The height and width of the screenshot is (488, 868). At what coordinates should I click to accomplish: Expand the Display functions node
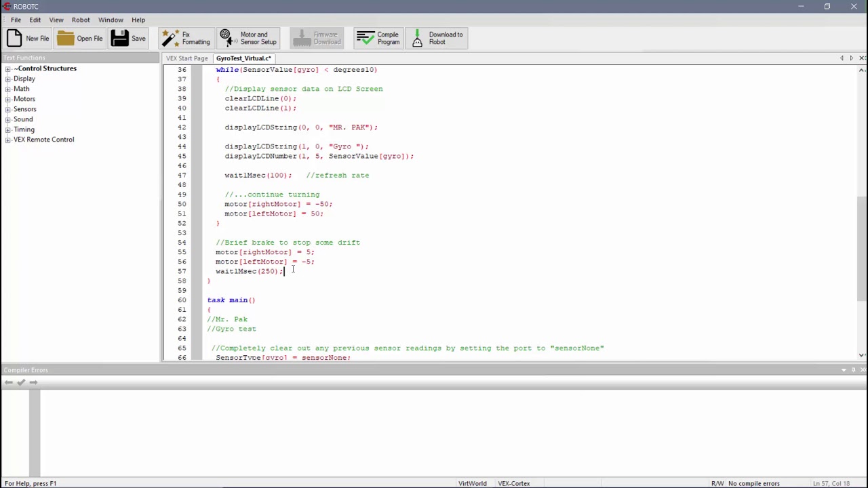tap(7, 79)
